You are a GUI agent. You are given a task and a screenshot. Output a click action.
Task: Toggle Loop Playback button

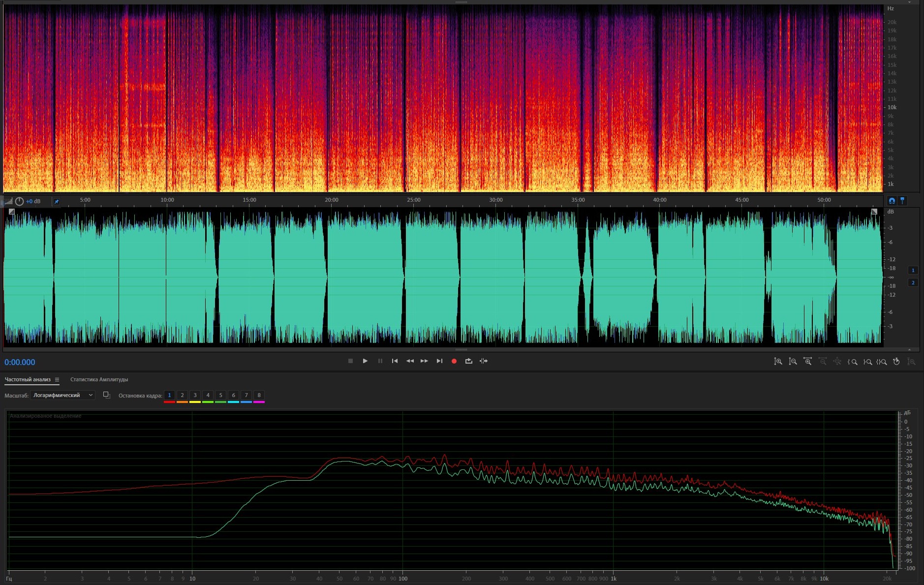pos(469,361)
